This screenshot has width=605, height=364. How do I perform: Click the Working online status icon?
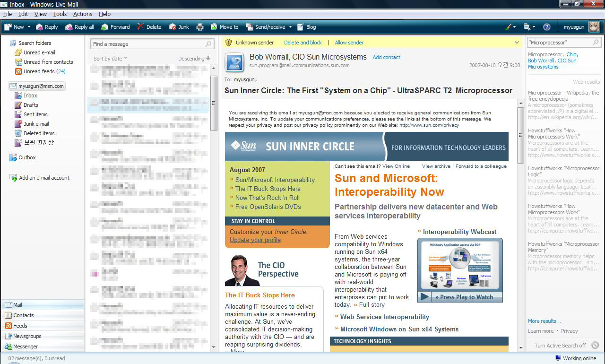tap(558, 358)
